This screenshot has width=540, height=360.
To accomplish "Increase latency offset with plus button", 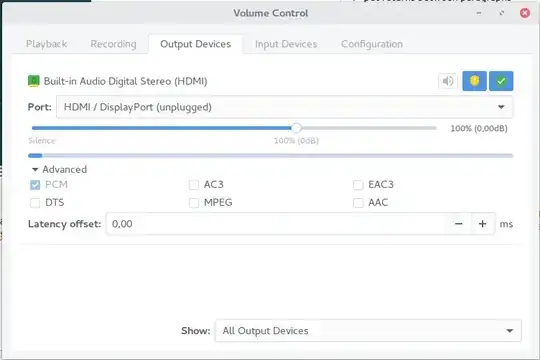I will click(x=482, y=224).
